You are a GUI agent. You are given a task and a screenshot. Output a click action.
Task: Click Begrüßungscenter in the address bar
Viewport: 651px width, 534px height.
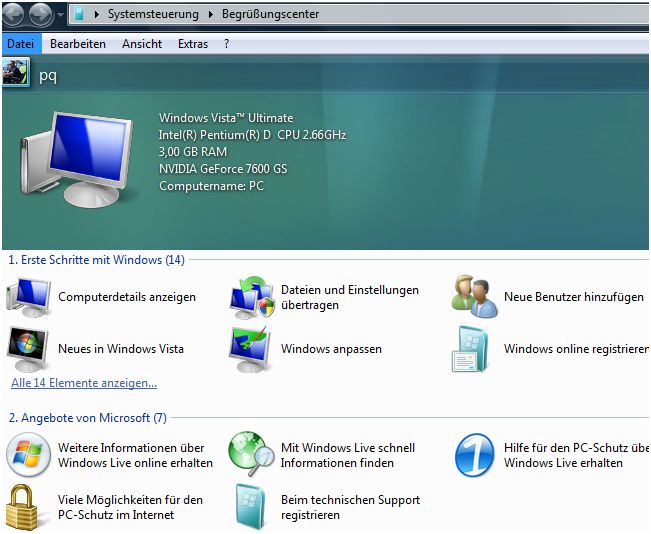270,14
